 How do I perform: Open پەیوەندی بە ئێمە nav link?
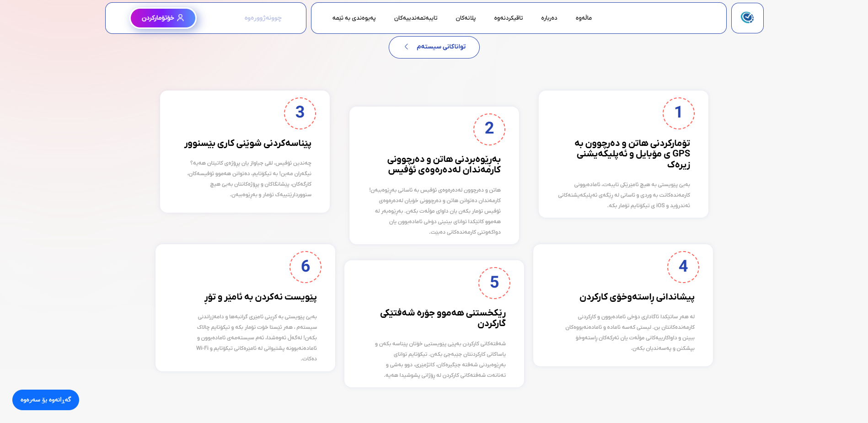tap(354, 18)
